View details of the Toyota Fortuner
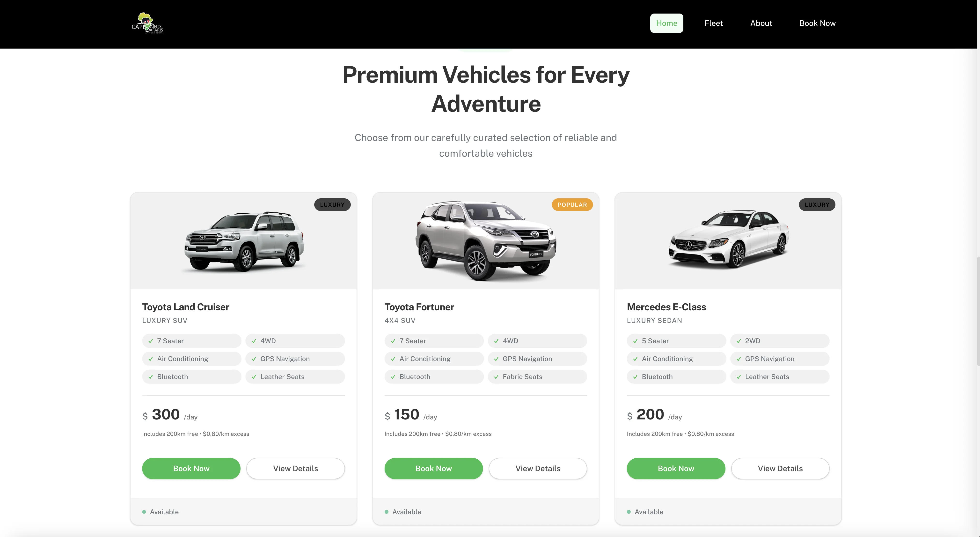 coord(538,469)
